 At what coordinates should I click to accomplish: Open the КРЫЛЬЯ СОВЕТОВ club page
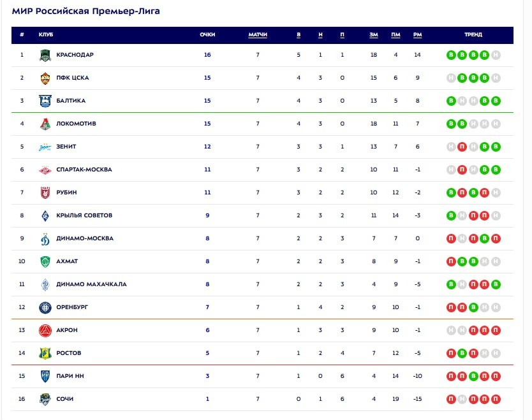[84, 215]
